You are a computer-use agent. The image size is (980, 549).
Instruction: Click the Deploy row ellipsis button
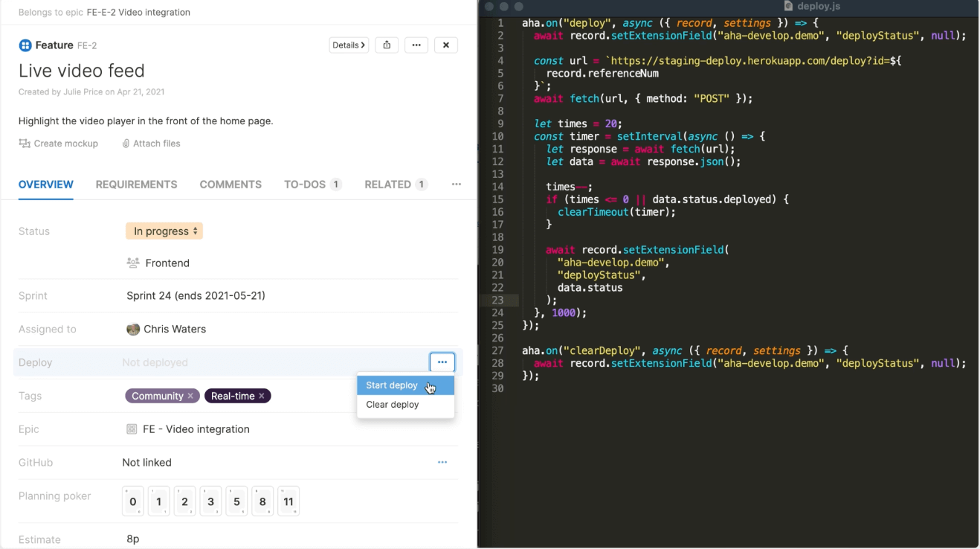point(442,362)
